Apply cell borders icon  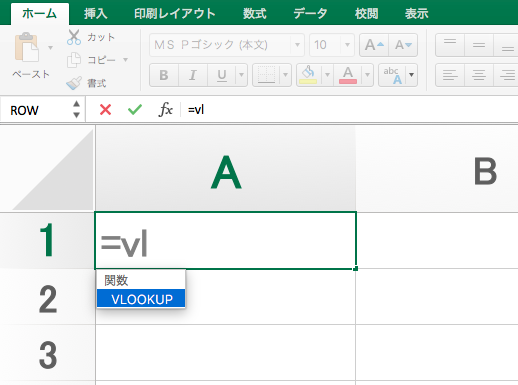click(266, 75)
